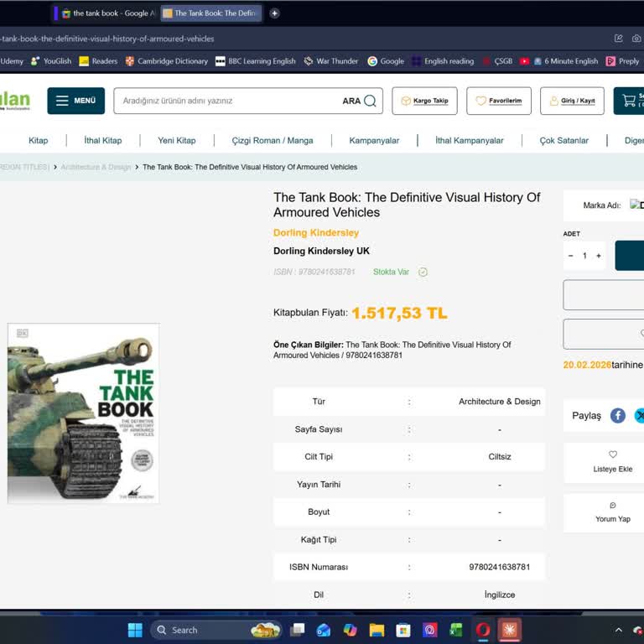Click the Giriş / Kayıt user button
The image size is (644, 644).
click(x=572, y=101)
